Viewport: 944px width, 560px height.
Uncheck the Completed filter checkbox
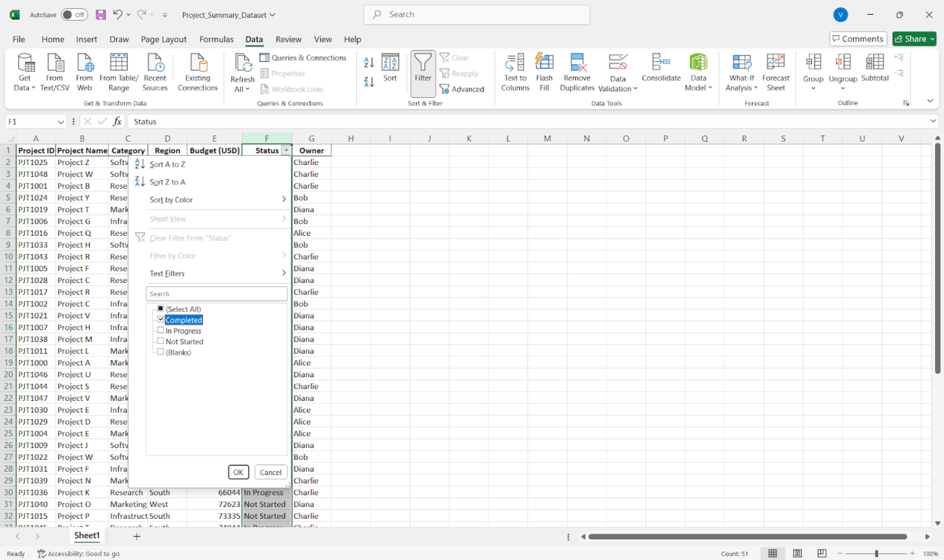click(160, 319)
